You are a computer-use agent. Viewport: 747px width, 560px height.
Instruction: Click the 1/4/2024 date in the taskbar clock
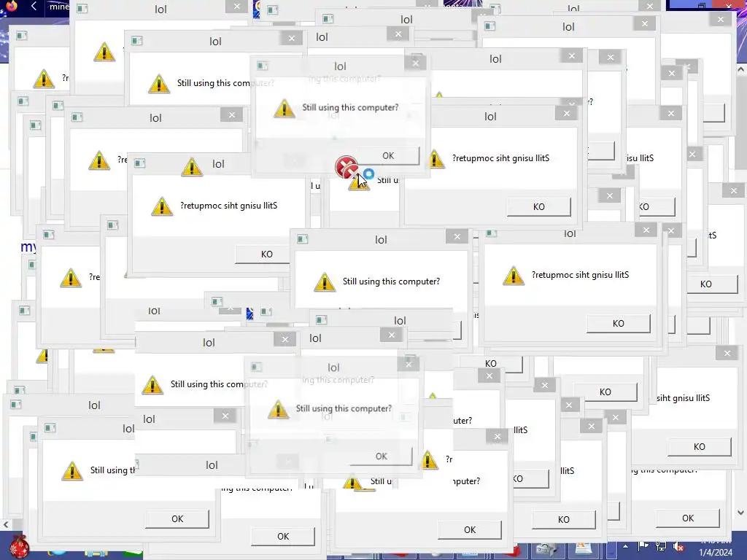(716, 553)
